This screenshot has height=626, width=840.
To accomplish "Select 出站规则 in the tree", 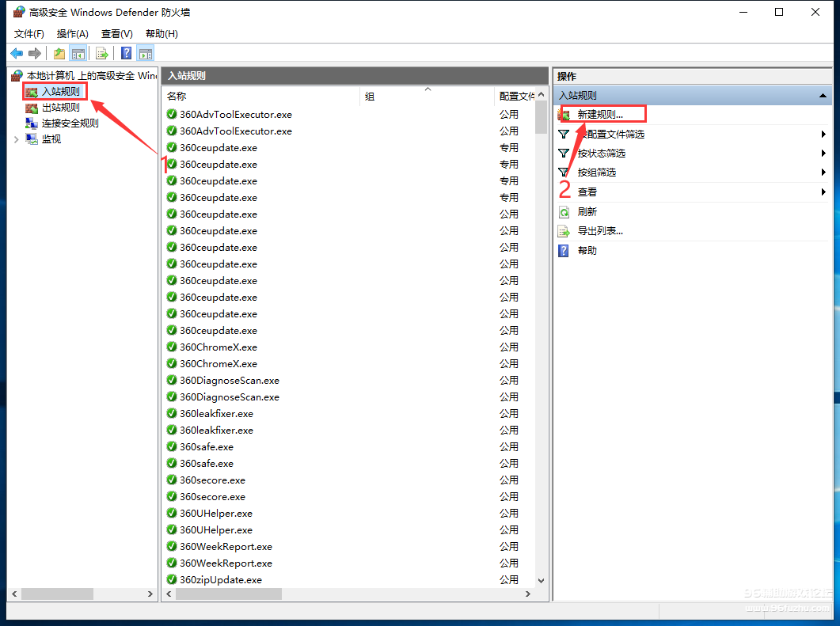I will pos(60,108).
